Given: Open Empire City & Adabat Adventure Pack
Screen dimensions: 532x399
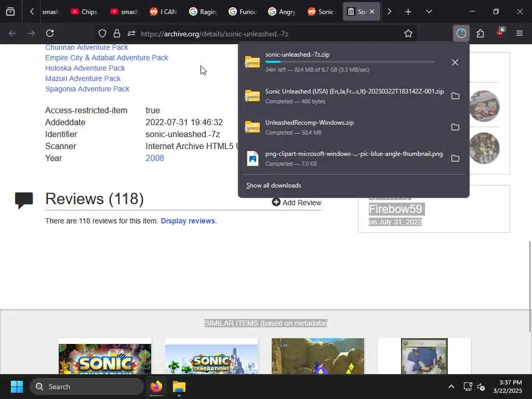Looking at the screenshot, I should click(107, 58).
